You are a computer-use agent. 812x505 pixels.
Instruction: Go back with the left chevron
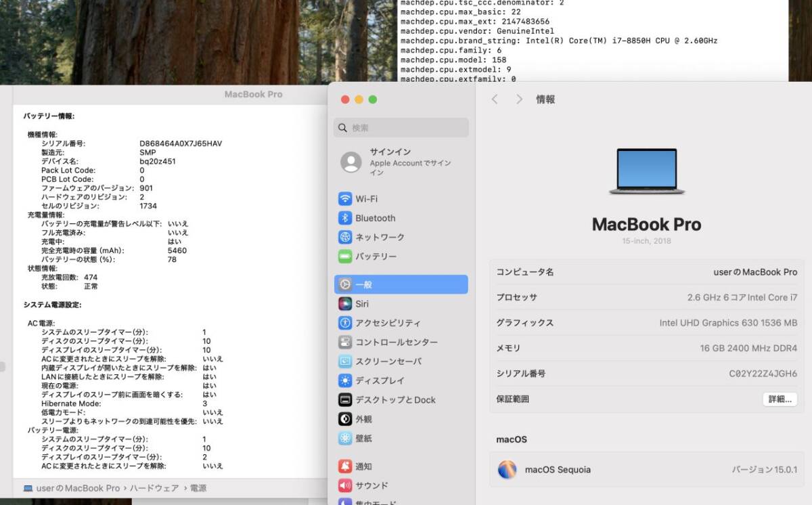point(495,100)
